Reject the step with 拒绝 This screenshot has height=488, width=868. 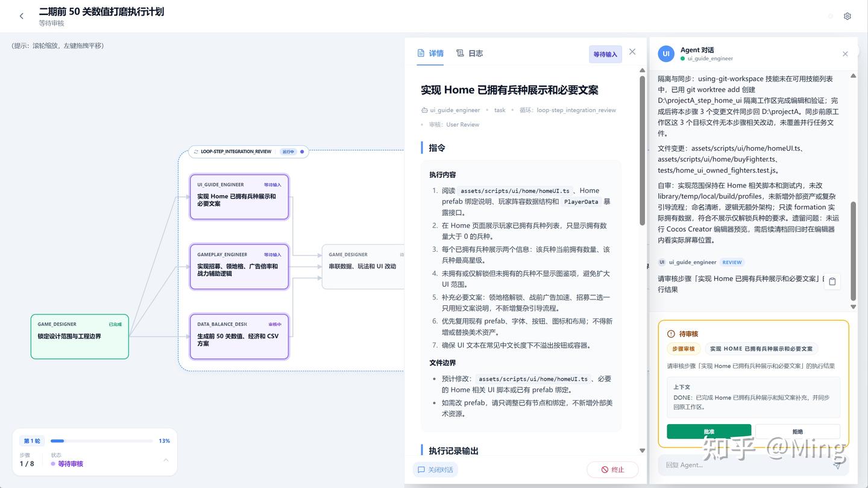coord(797,431)
